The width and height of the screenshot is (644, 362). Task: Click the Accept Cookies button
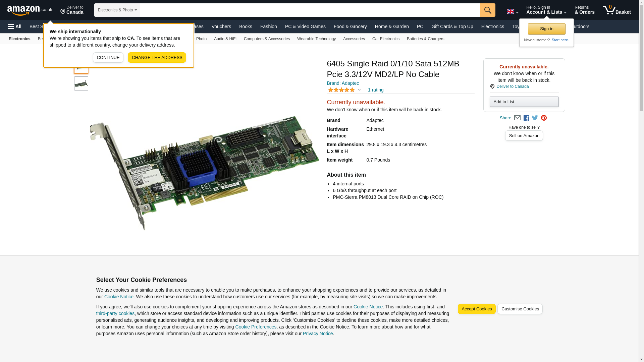tap(477, 309)
